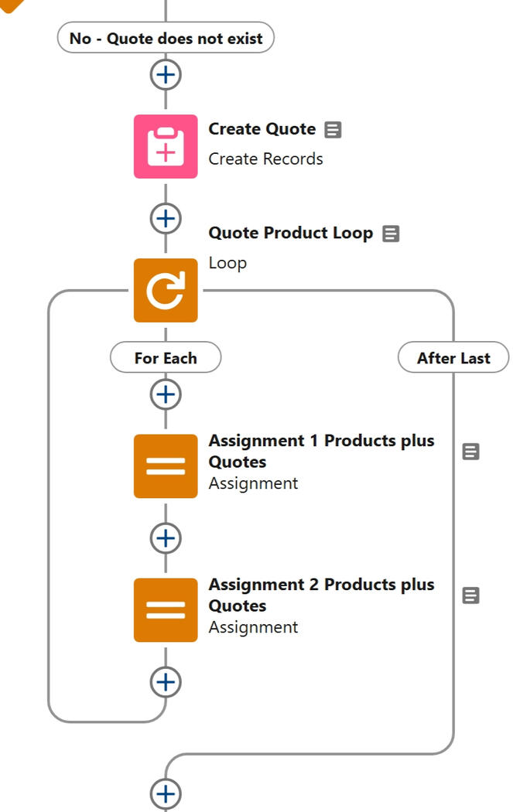Add element between Assignment 1 and 2

coord(165,537)
